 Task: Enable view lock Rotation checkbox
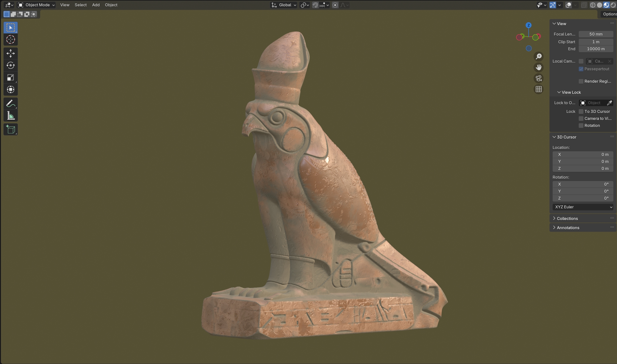pyautogui.click(x=581, y=126)
